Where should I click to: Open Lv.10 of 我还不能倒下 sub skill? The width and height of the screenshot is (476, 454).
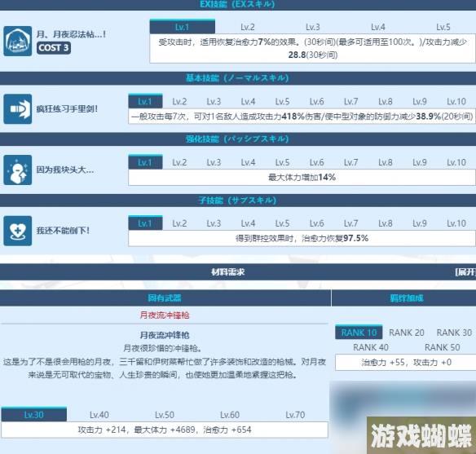click(456, 223)
